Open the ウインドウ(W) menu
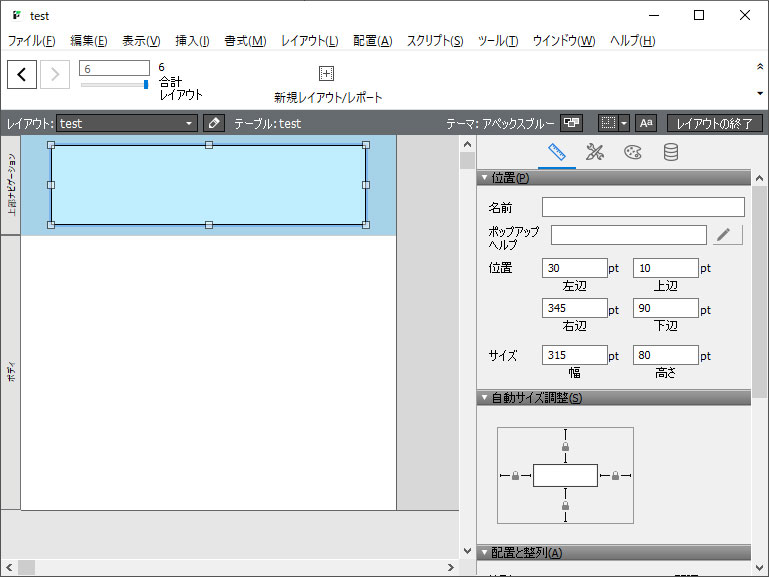Screen dimensions: 769x577 click(x=564, y=41)
